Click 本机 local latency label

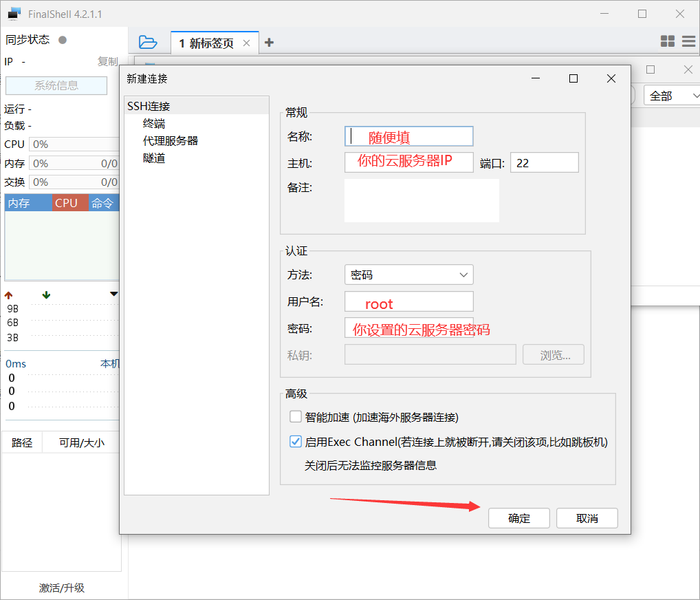pyautogui.click(x=110, y=364)
